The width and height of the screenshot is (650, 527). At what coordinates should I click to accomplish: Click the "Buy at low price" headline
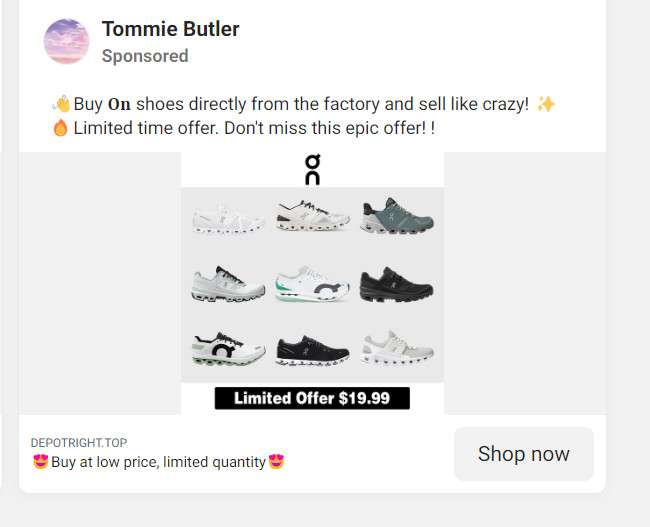coord(158,462)
